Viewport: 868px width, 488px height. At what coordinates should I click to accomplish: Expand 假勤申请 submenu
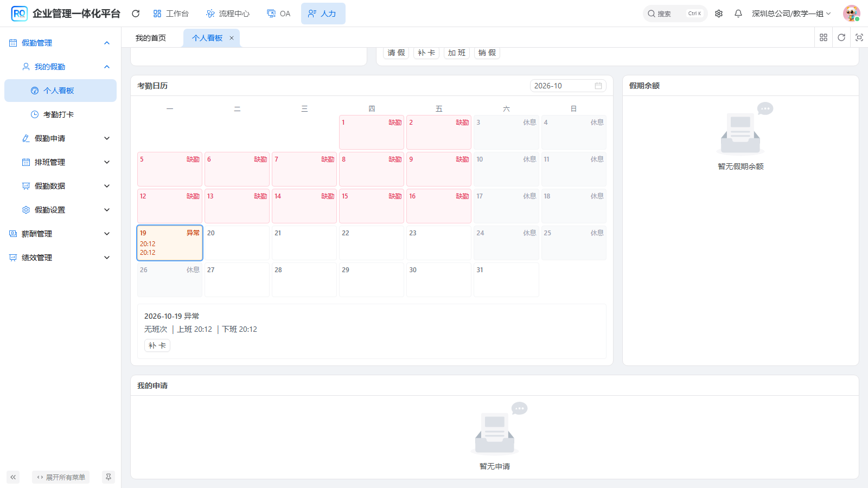tap(60, 138)
